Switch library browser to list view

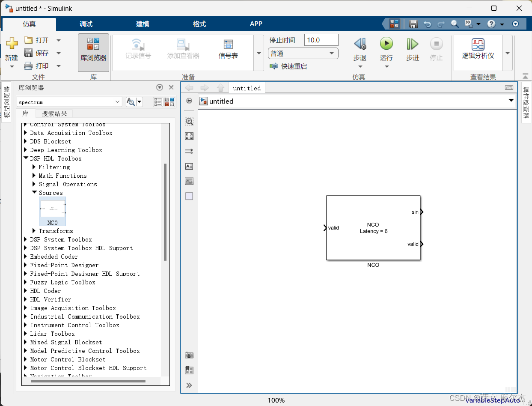pos(158,102)
